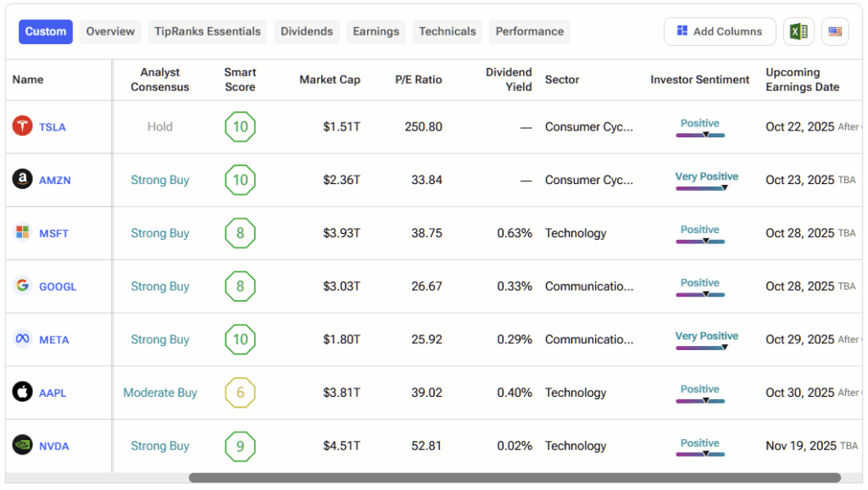Click AMZN Strong Buy consensus link
This screenshot has height=490, width=868.
click(159, 180)
